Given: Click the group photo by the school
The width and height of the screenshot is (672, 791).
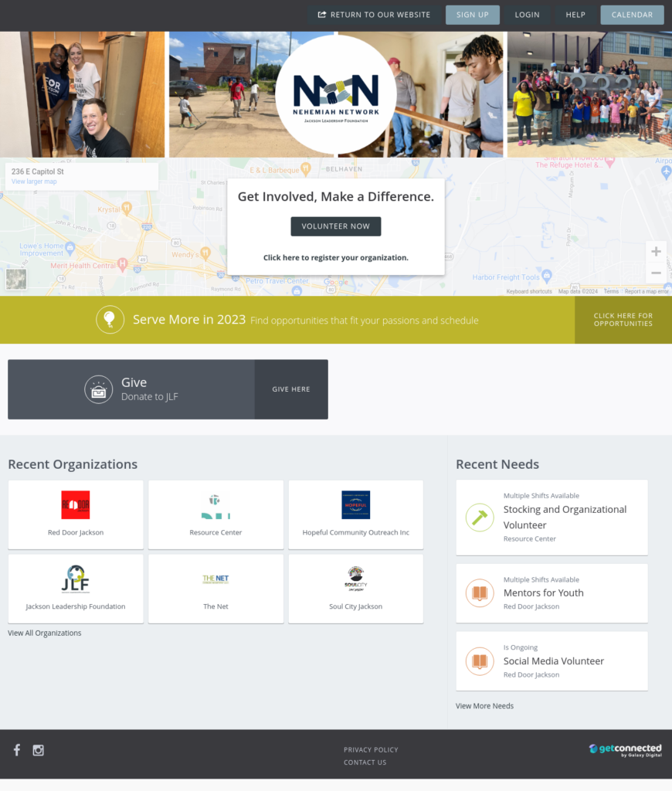Looking at the screenshot, I should 590,94.
